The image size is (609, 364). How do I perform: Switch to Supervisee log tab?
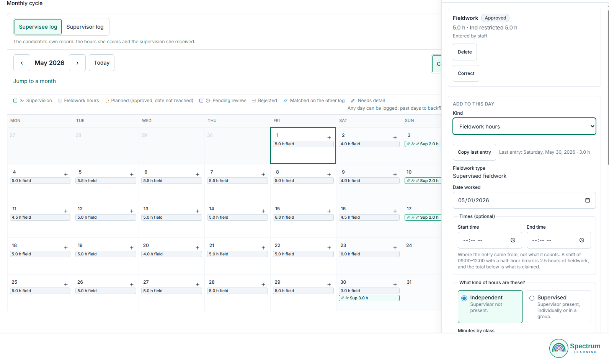38,27
